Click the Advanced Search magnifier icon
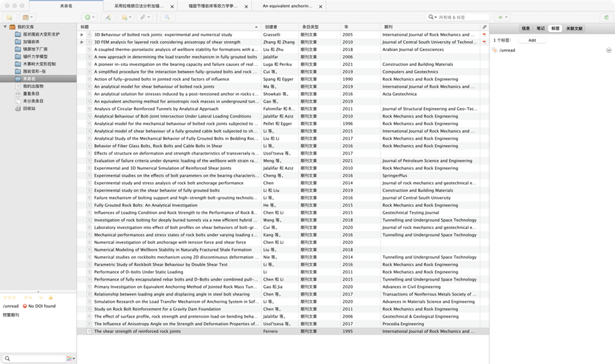615x364 pixels. (x=167, y=17)
